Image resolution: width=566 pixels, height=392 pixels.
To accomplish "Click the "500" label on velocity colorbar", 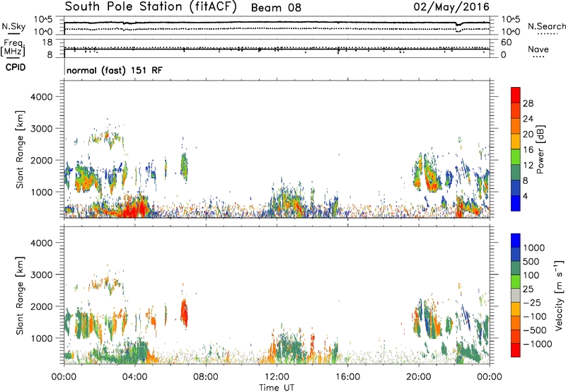I will (x=532, y=262).
